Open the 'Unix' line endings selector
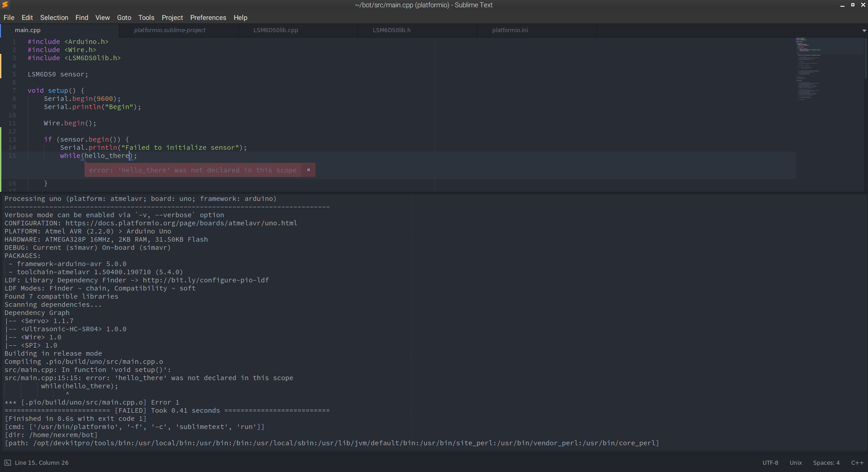 coord(796,462)
